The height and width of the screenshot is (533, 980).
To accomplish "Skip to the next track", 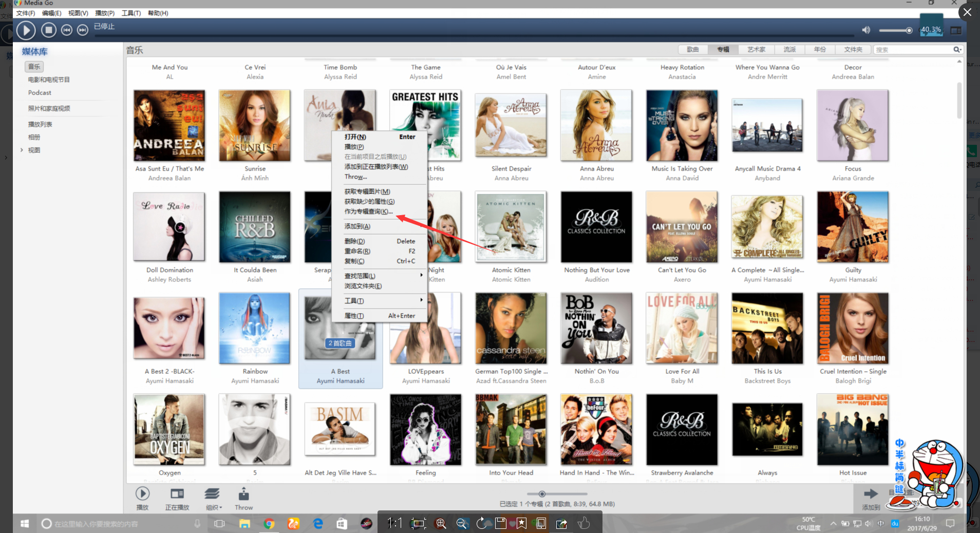I will pos(83,30).
